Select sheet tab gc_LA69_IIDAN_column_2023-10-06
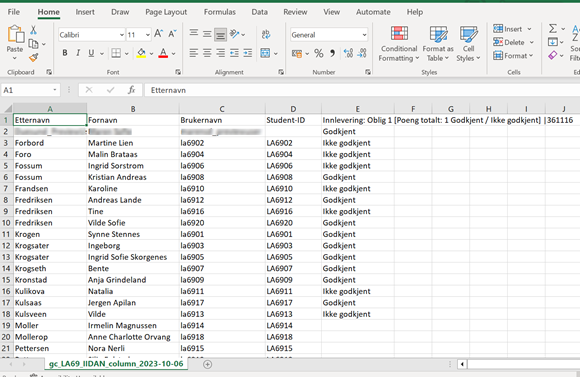 tap(116, 364)
